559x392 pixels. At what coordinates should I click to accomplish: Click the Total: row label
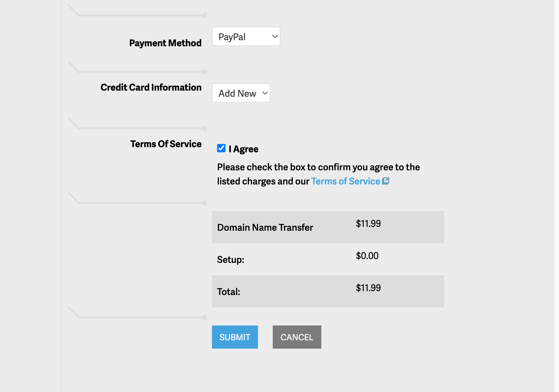click(x=229, y=292)
